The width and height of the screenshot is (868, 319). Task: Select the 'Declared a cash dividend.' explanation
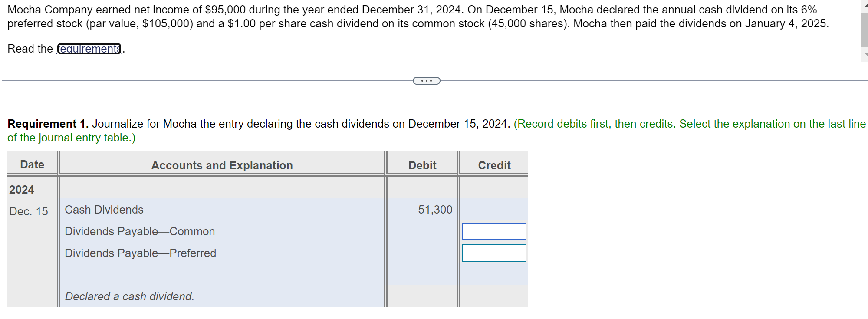pos(129,296)
